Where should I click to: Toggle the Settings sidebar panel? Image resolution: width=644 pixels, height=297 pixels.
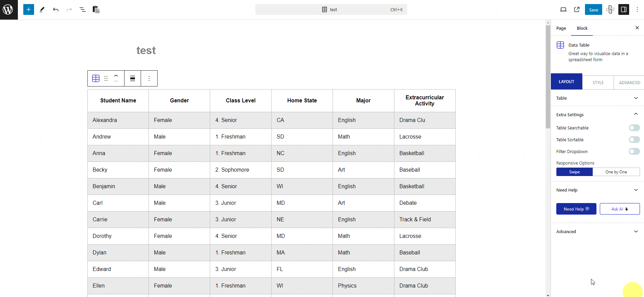[624, 9]
